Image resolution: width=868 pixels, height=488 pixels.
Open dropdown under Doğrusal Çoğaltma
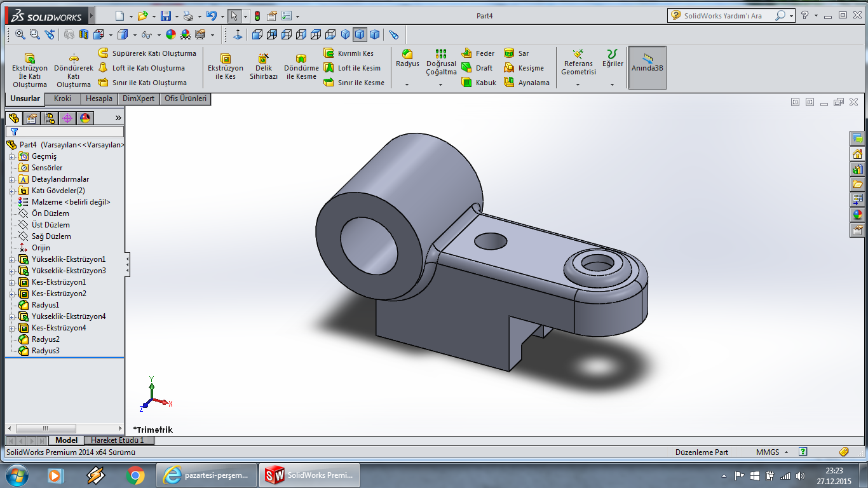[x=441, y=84]
